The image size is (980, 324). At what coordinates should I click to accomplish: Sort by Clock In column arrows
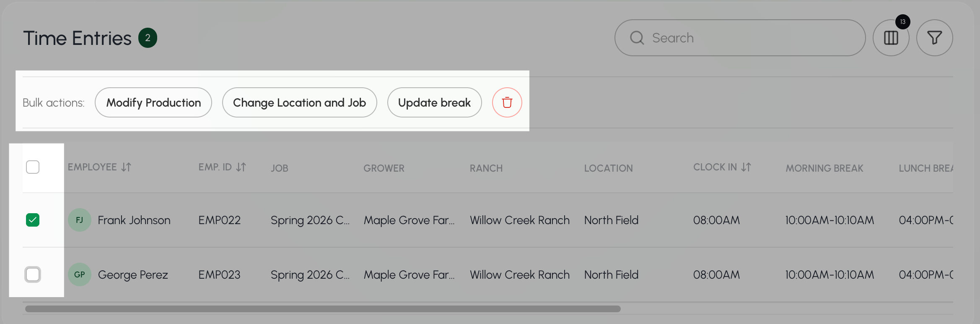[746, 167]
